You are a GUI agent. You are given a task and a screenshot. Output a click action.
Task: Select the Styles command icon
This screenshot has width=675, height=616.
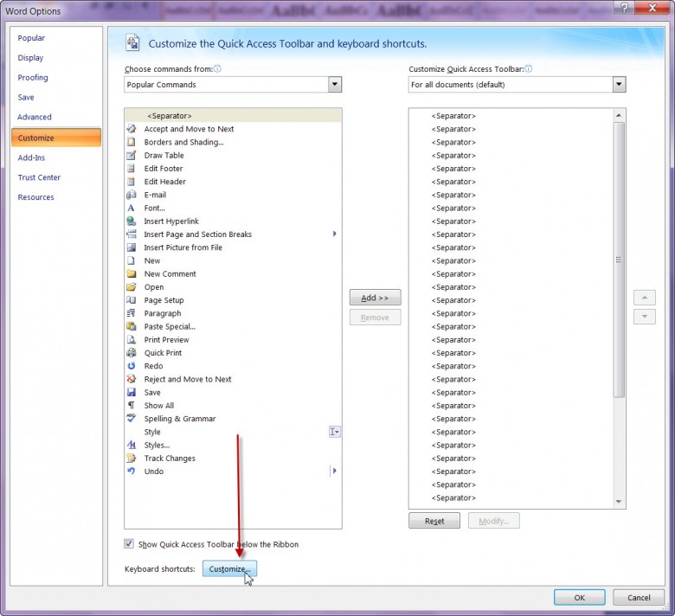132,445
